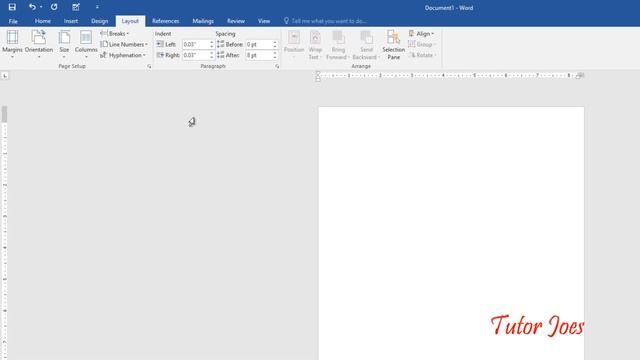The image size is (640, 360).
Task: Switch to the References tab
Action: (165, 21)
